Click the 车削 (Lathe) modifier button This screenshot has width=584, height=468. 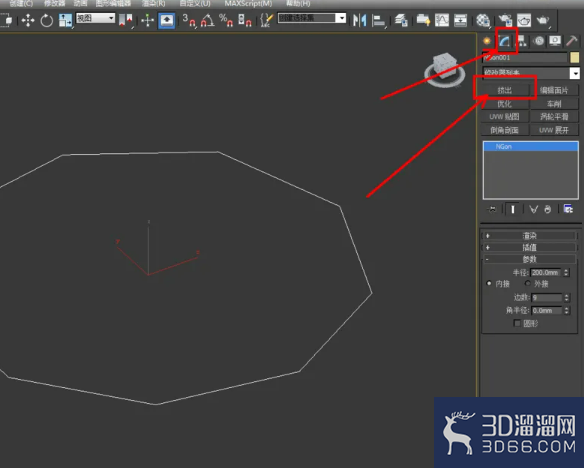point(554,104)
